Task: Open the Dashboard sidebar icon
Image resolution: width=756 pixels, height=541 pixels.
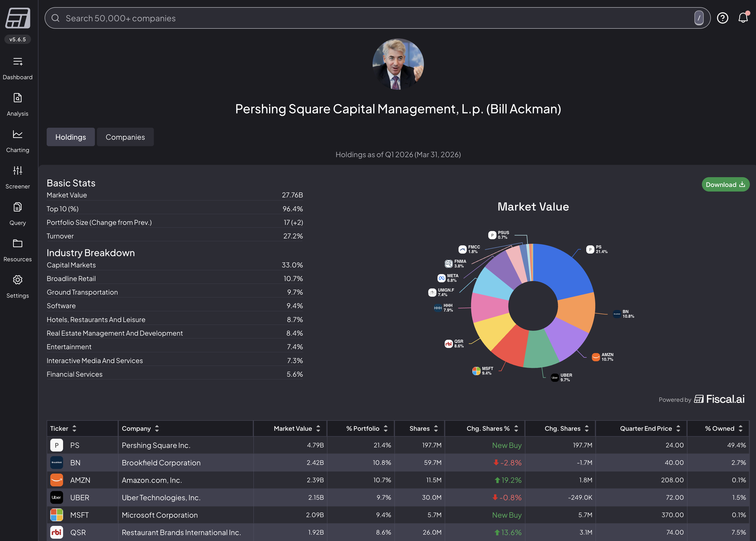Action: coord(18,62)
